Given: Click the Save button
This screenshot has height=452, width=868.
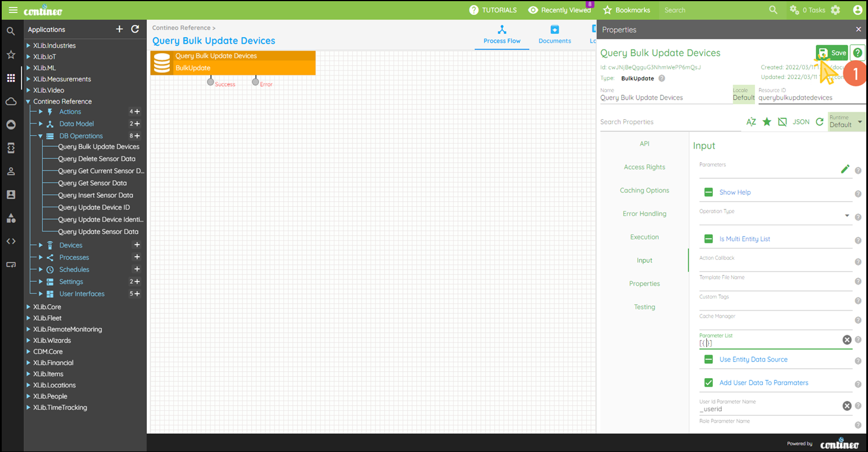Looking at the screenshot, I should pyautogui.click(x=832, y=53).
